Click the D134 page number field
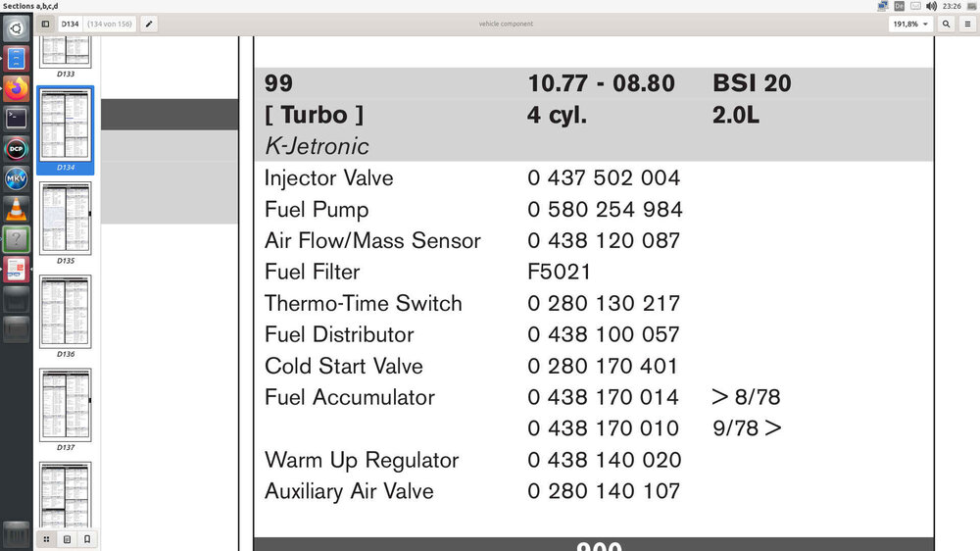This screenshot has width=980, height=551. pos(71,24)
